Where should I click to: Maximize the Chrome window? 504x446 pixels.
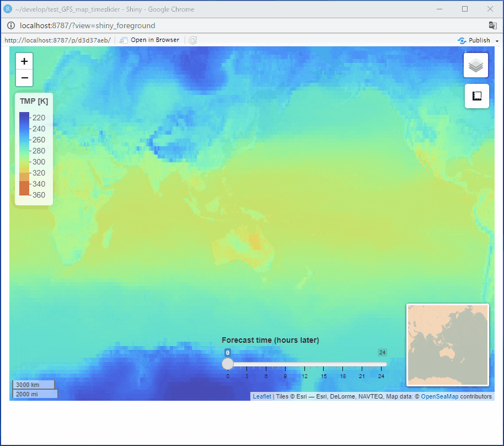pos(465,9)
